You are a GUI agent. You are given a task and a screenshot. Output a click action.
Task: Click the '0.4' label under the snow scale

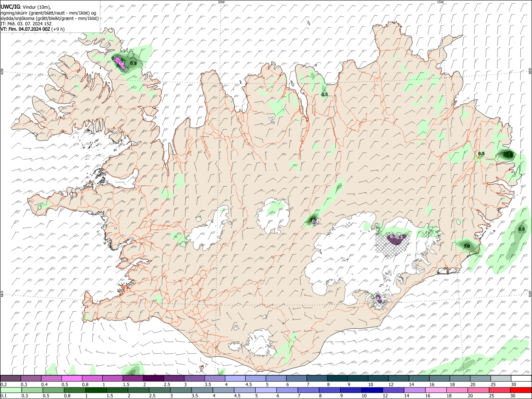point(44,384)
